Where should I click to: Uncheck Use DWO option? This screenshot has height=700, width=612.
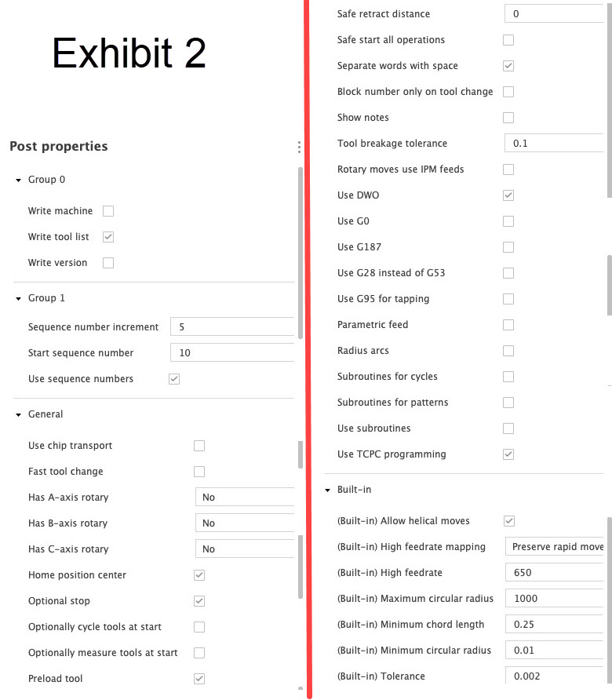tap(508, 195)
